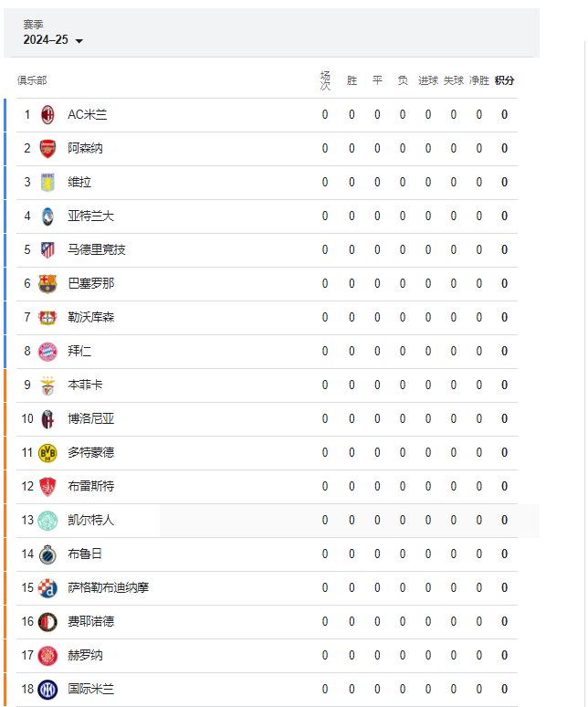Click the Bayer Leverkusen crest icon
The image size is (588, 707).
click(x=47, y=318)
